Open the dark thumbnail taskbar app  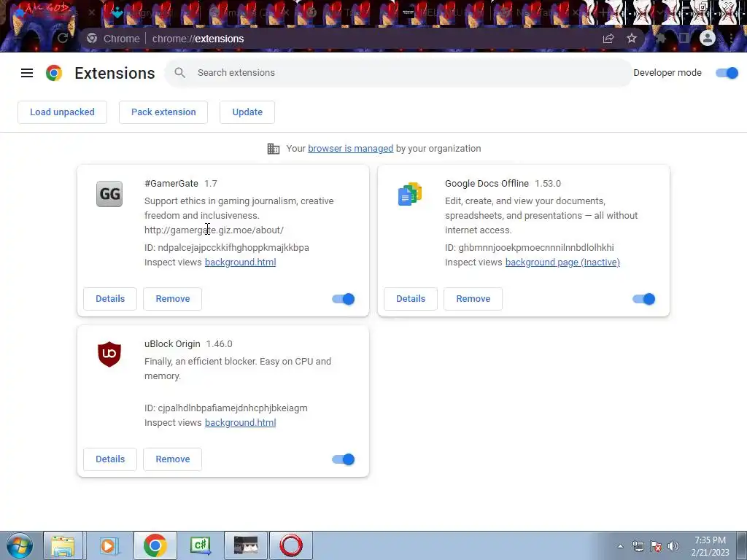(x=246, y=545)
